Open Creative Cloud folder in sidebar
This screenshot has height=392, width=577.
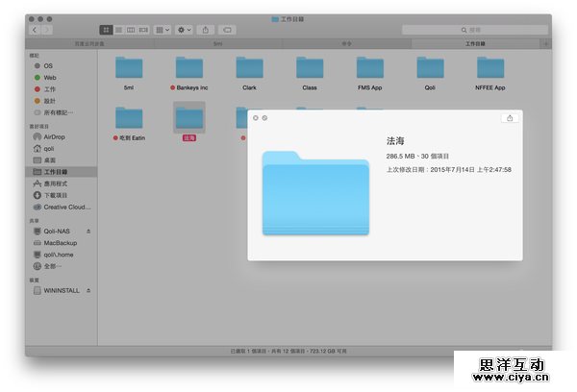[x=62, y=207]
